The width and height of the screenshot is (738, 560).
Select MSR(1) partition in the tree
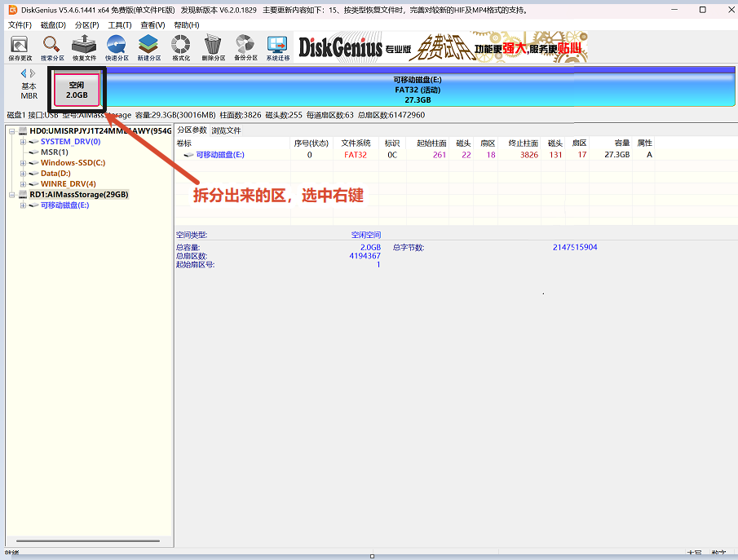pyautogui.click(x=54, y=152)
